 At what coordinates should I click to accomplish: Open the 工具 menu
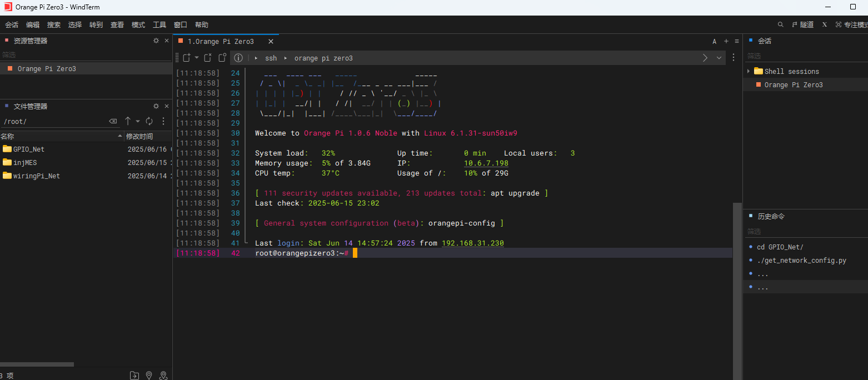159,25
